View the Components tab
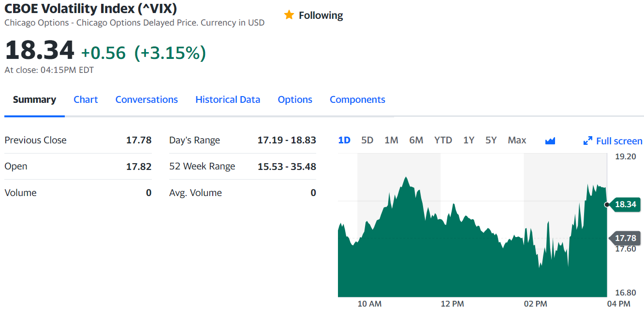 357,99
